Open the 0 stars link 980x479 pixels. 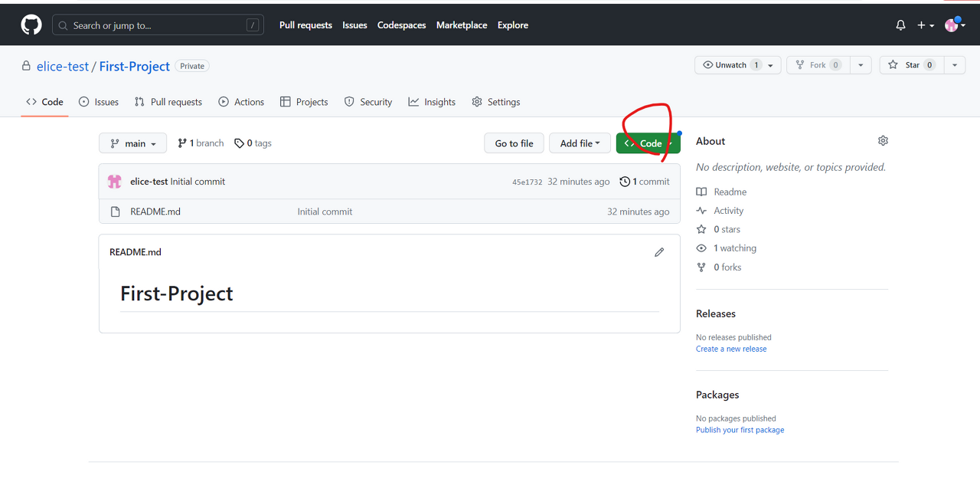click(x=718, y=229)
